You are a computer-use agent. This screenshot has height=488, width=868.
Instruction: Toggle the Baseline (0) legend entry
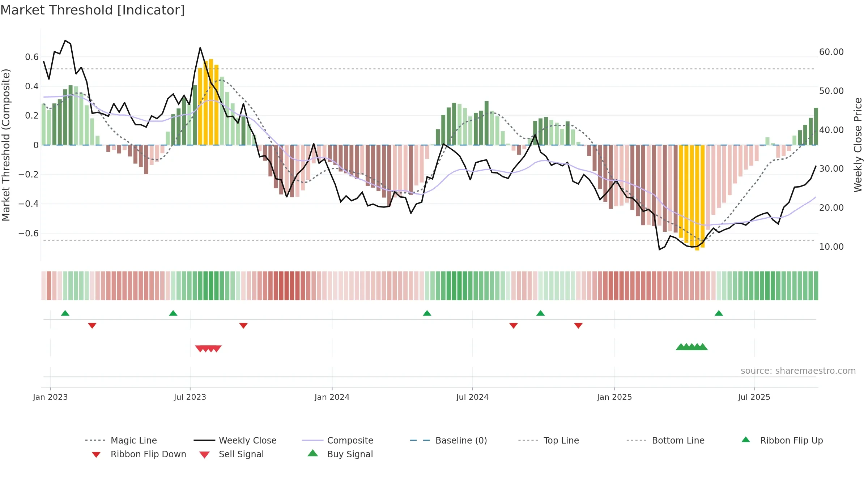pos(448,440)
